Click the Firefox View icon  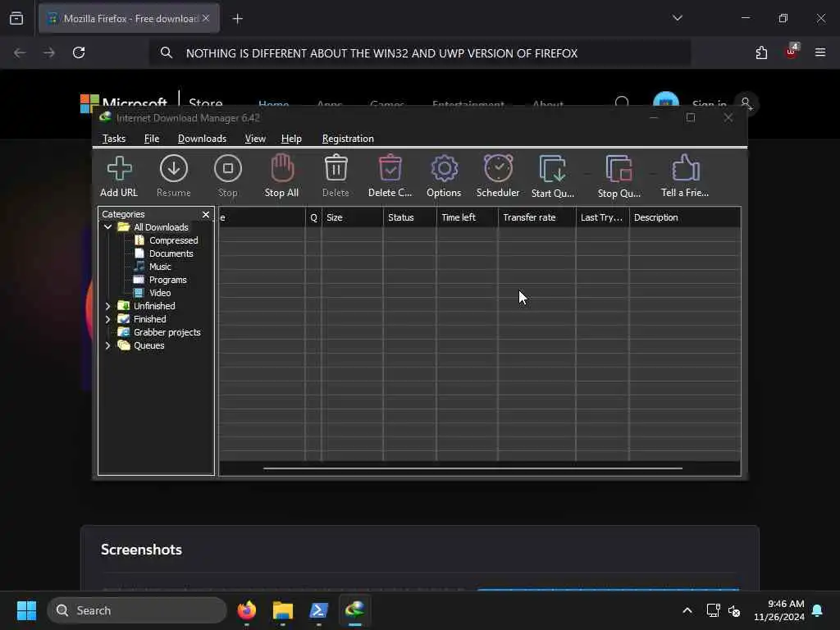tap(16, 18)
